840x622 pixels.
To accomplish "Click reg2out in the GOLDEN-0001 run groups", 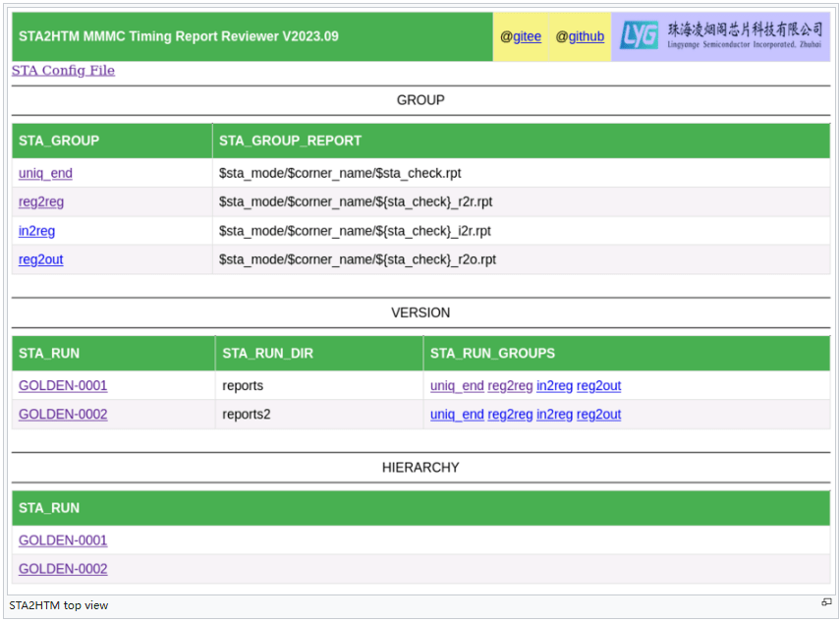I will 598,386.
